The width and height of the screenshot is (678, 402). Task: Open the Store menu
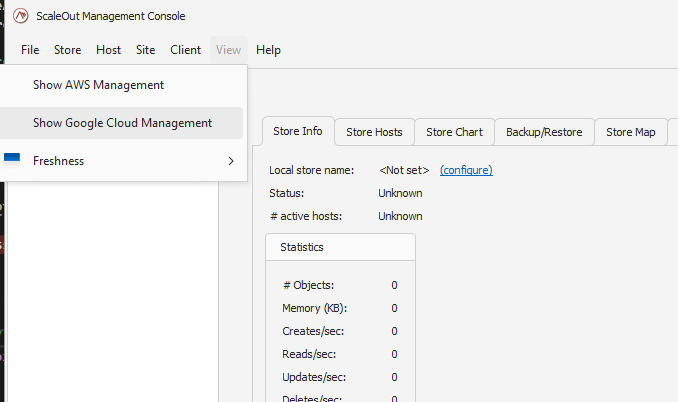[x=67, y=50]
